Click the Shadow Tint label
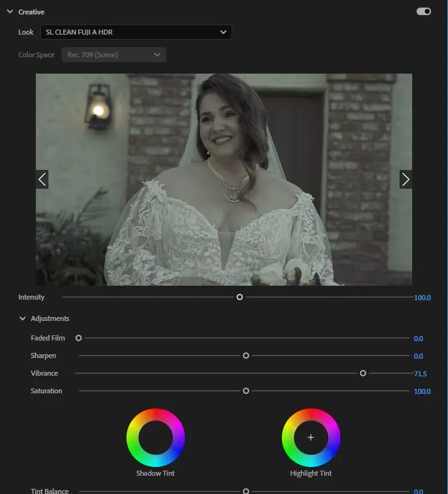This screenshot has width=448, height=494. (155, 473)
